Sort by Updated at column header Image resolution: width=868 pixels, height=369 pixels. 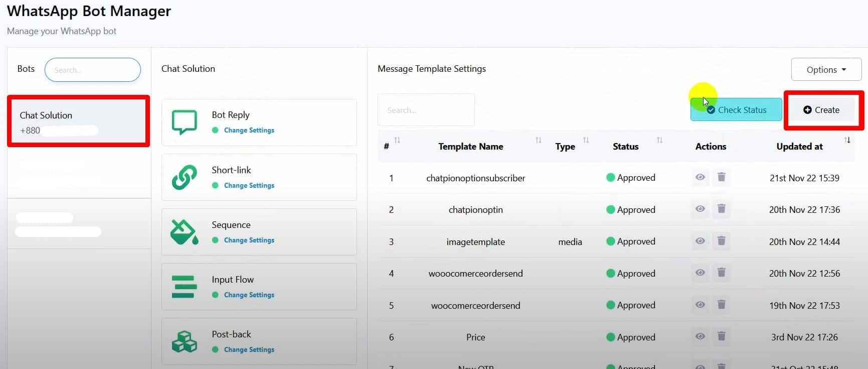tap(799, 147)
